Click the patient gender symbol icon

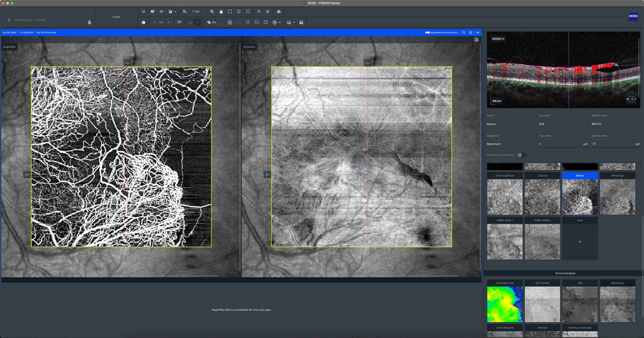point(9,20)
